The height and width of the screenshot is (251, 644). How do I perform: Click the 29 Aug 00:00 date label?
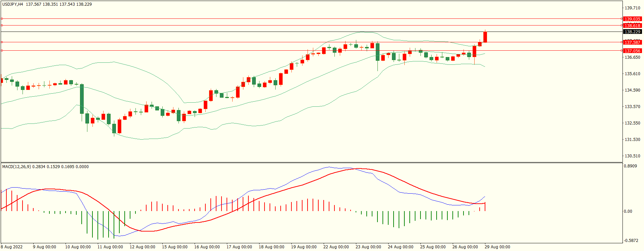tap(497, 247)
